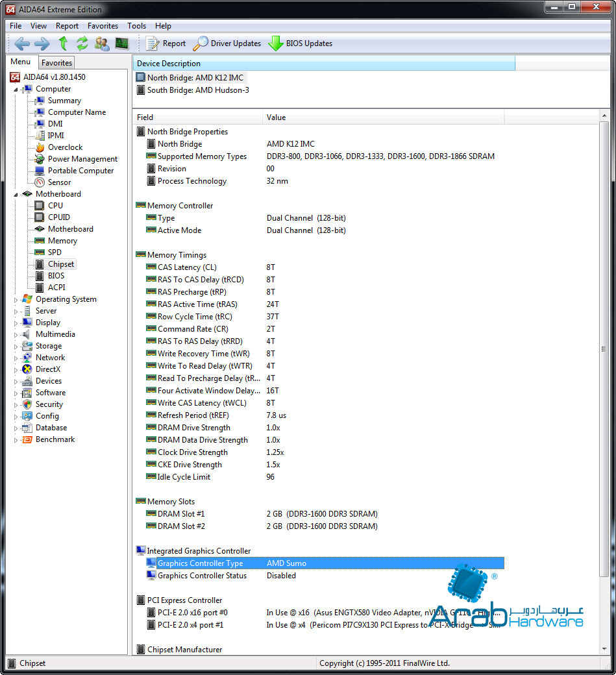The width and height of the screenshot is (616, 675).
Task: Open Driver Updates from toolbar
Action: [227, 43]
